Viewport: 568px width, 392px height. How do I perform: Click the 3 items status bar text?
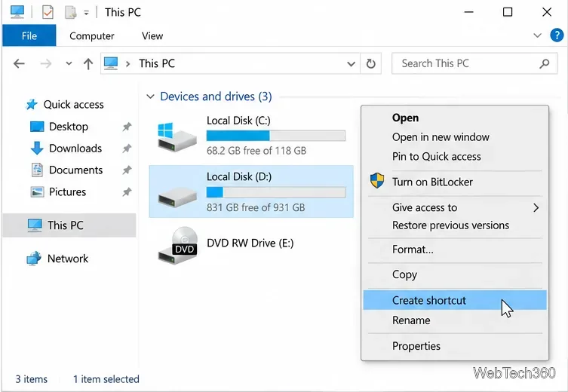(x=31, y=379)
